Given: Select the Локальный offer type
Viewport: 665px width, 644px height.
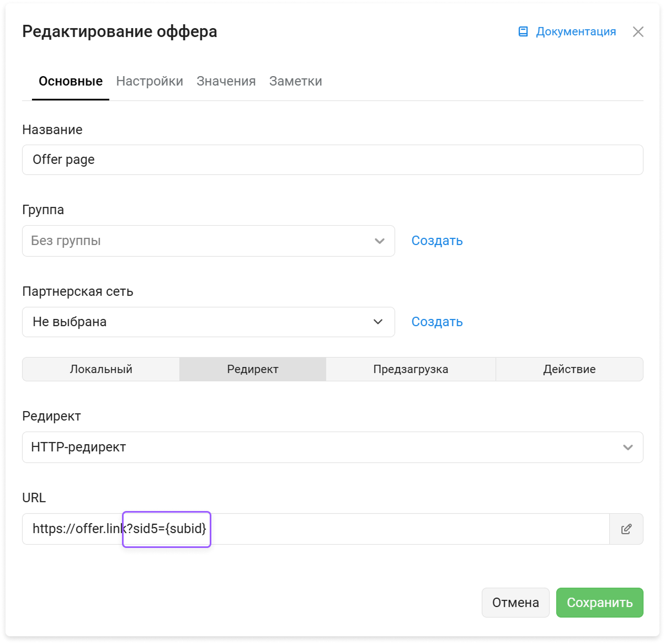Looking at the screenshot, I should 101,369.
